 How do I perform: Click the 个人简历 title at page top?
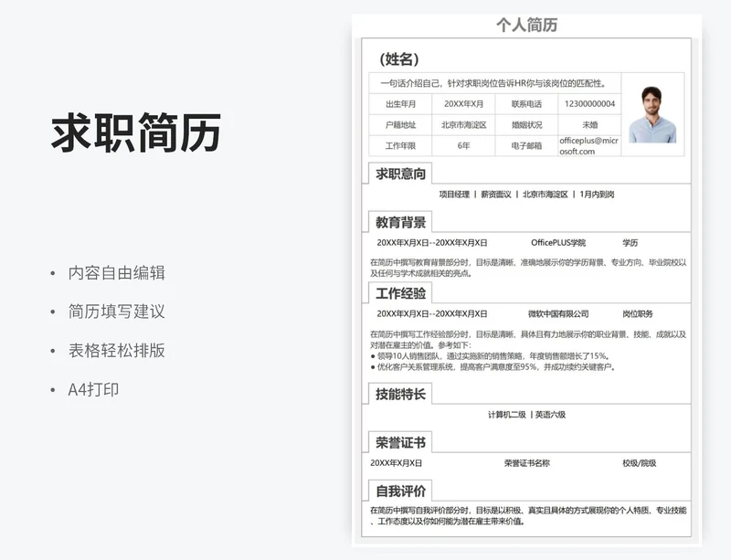(x=527, y=25)
